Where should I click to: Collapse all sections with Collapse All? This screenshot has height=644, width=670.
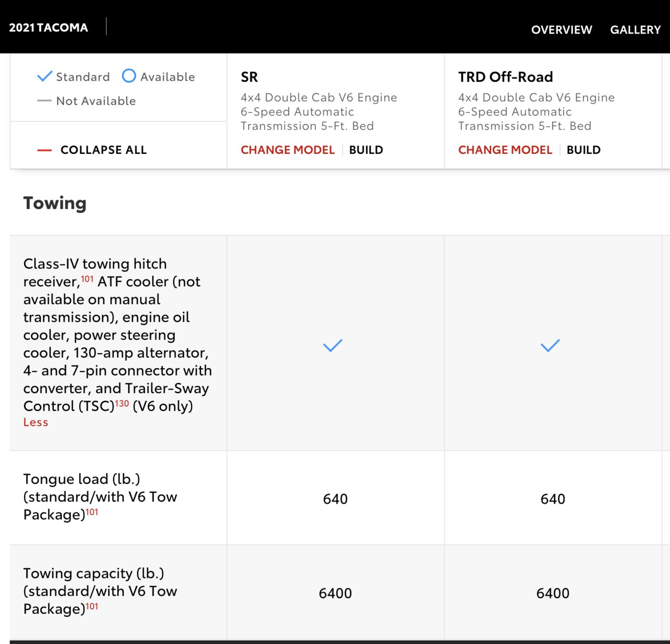[x=104, y=150]
